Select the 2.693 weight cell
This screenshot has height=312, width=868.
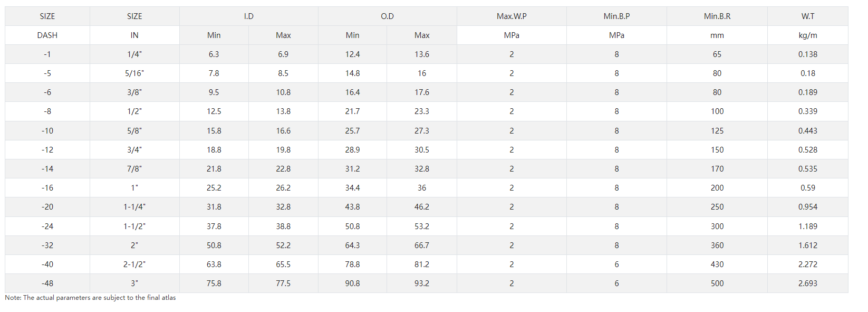point(808,283)
